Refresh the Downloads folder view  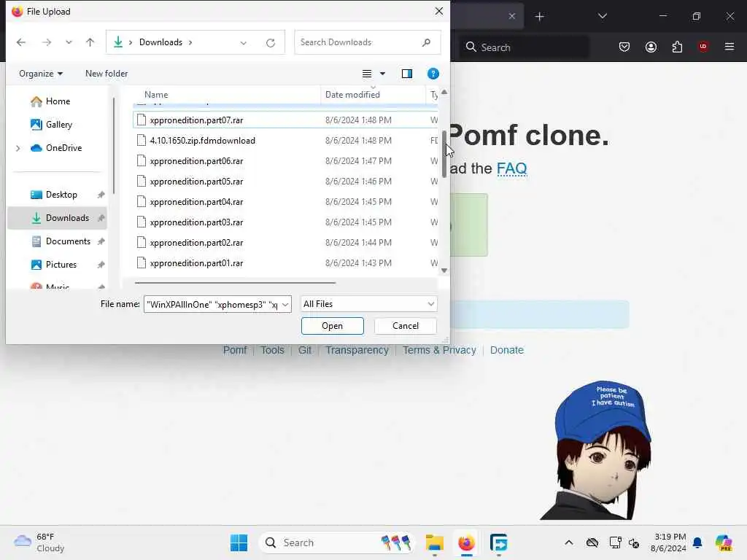[x=271, y=43]
